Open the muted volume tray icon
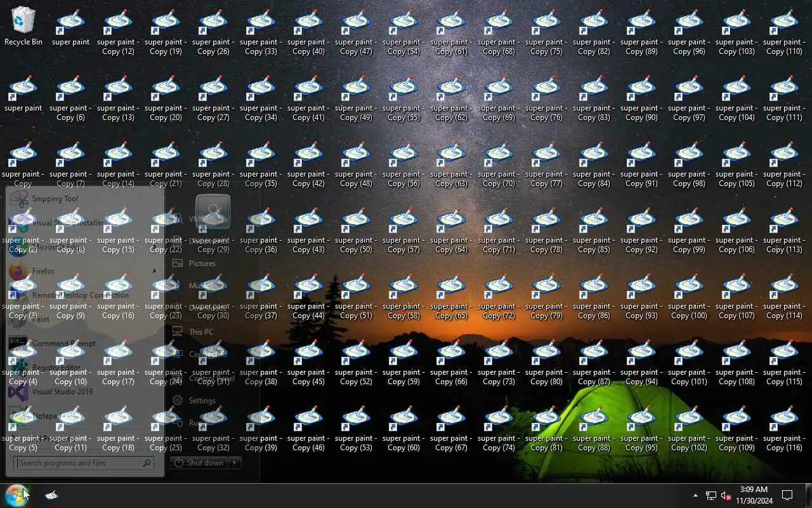This screenshot has height=508, width=812. [726, 495]
